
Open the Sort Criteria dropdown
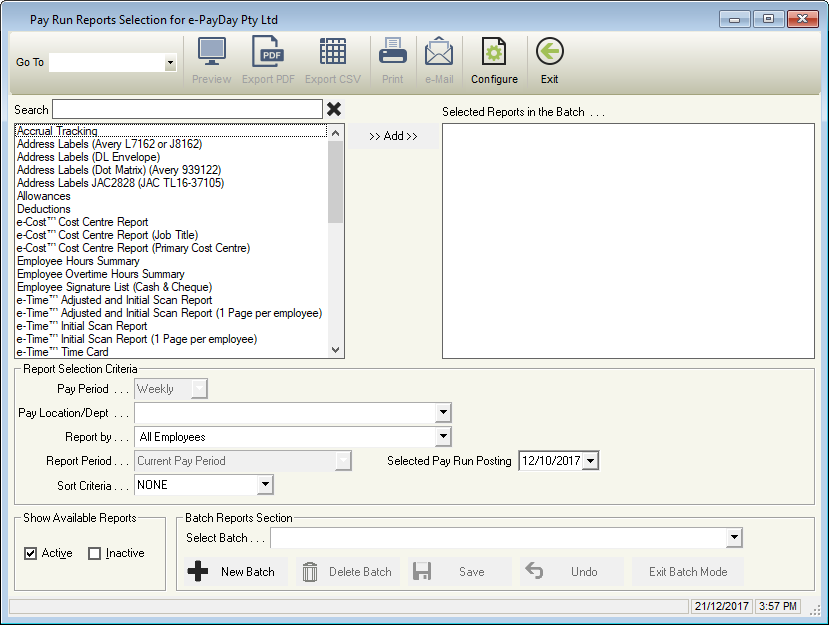pos(264,484)
